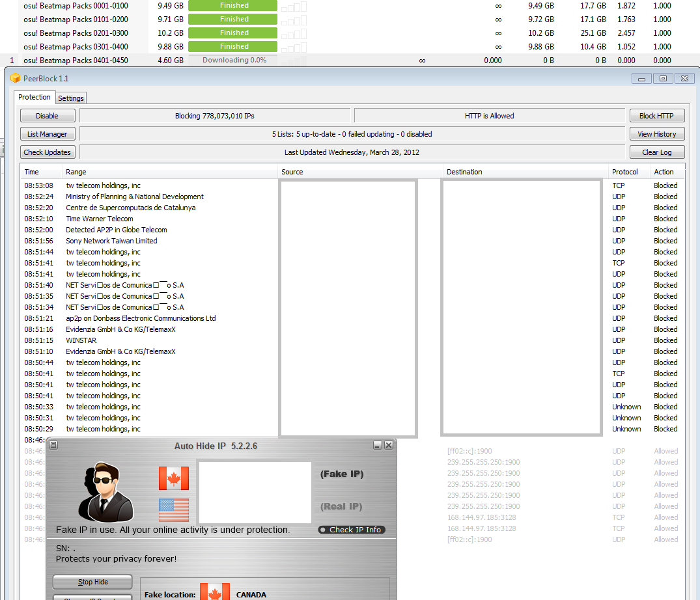The height and width of the screenshot is (600, 700).
Task: Click the Canadian flag icon beside Fake IP
Action: click(x=174, y=478)
